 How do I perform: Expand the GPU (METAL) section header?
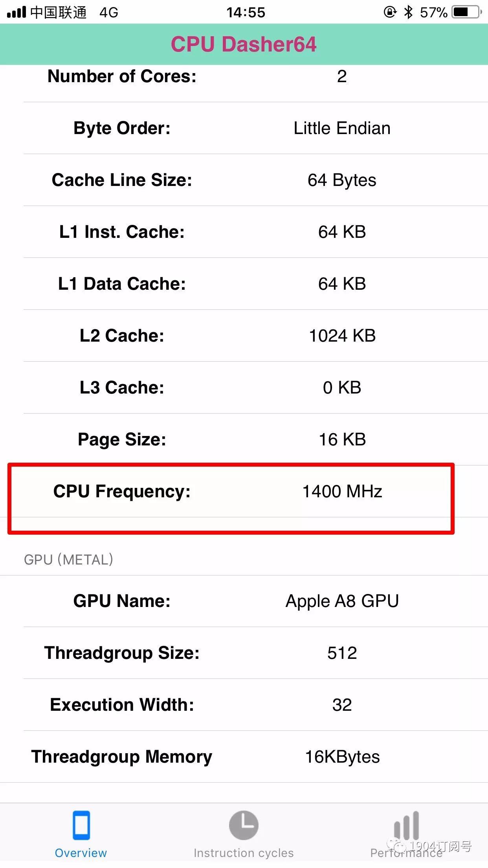tap(69, 559)
